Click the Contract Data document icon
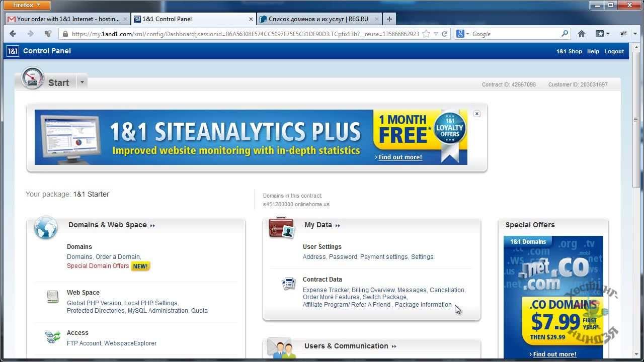The width and height of the screenshot is (644, 362). pyautogui.click(x=288, y=284)
